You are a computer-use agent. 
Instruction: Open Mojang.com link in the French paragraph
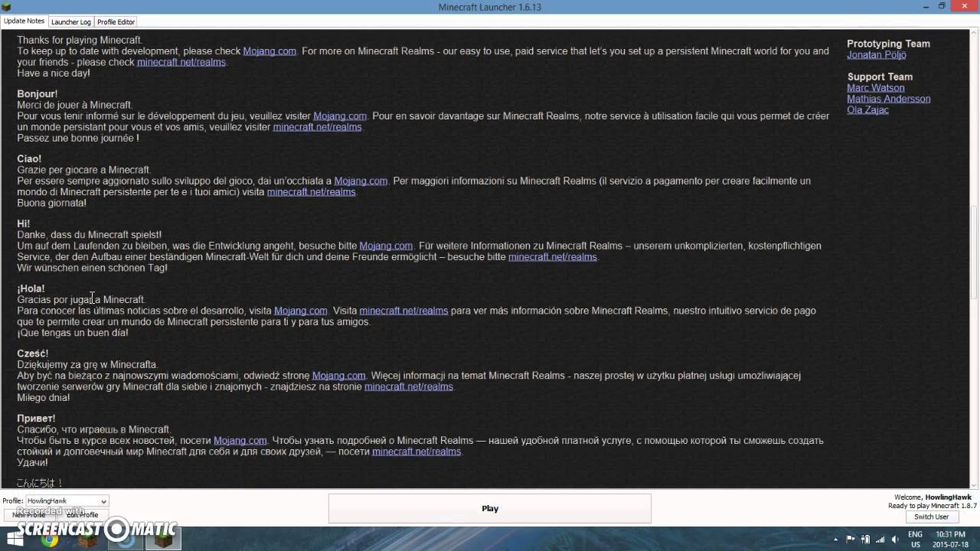coord(340,116)
